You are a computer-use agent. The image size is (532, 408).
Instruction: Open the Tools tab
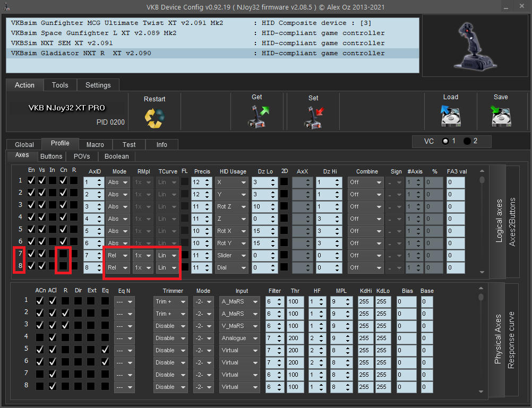click(60, 85)
